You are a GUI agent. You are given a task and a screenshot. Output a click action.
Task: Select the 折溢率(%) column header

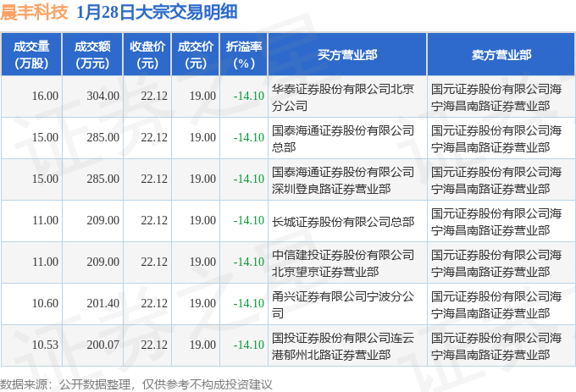pyautogui.click(x=244, y=55)
